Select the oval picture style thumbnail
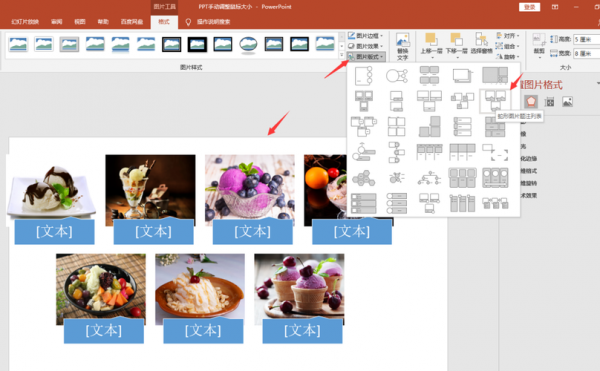 (x=248, y=45)
